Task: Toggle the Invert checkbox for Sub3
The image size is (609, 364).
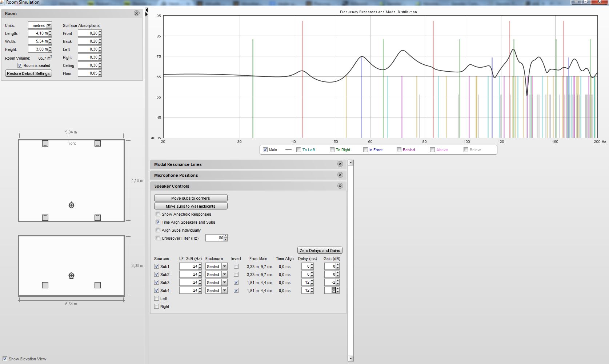Action: (x=236, y=283)
